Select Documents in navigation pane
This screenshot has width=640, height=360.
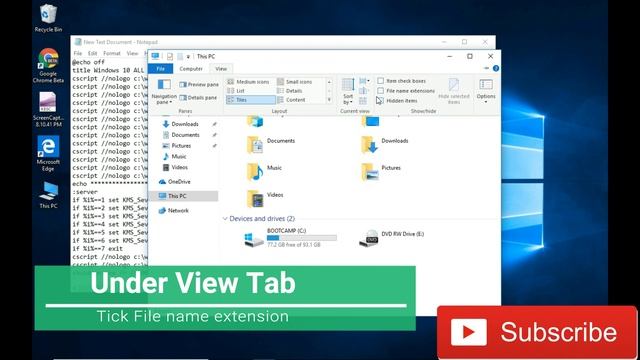[185, 135]
